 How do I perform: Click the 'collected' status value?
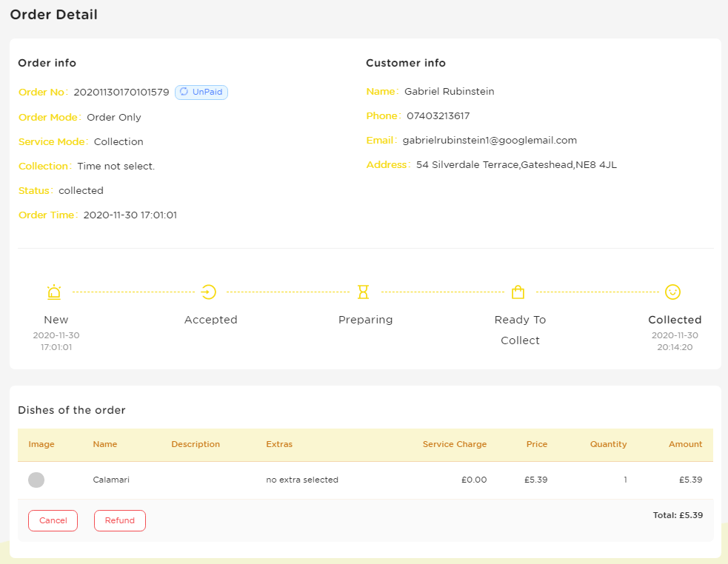point(81,191)
